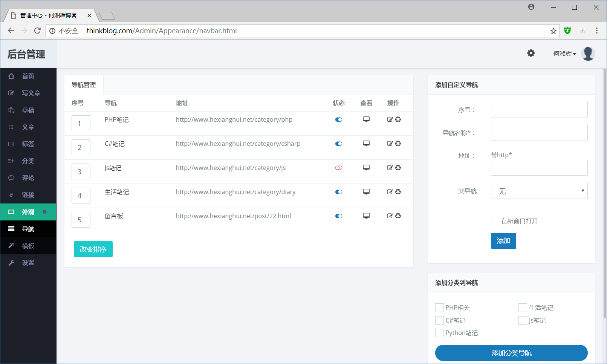
Task: Open link http://www.hexianghui.net/post/22.html
Action: click(x=233, y=216)
